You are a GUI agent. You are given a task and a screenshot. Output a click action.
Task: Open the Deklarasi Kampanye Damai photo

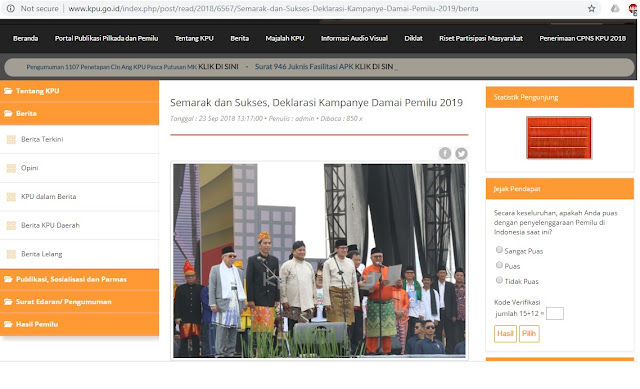click(x=319, y=261)
